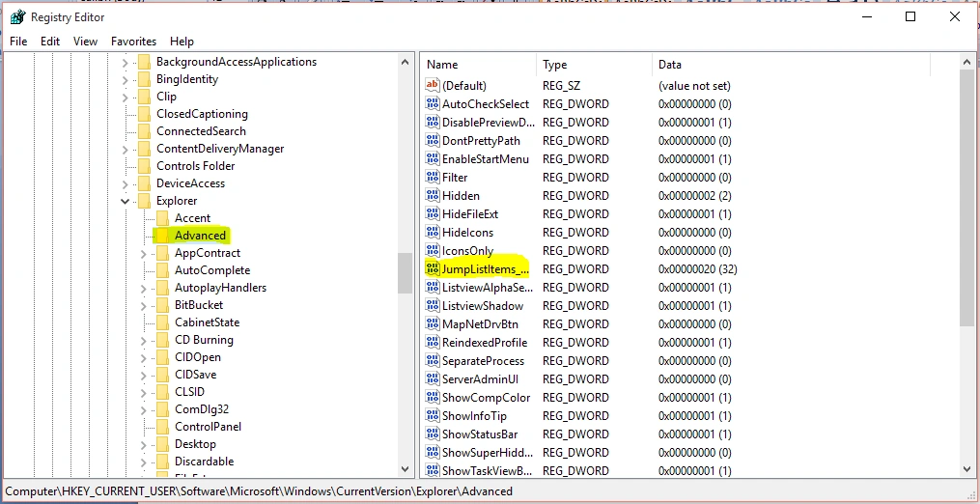The image size is (980, 504).
Task: Expand the BackgroundAccessApplications key
Action: pos(125,62)
